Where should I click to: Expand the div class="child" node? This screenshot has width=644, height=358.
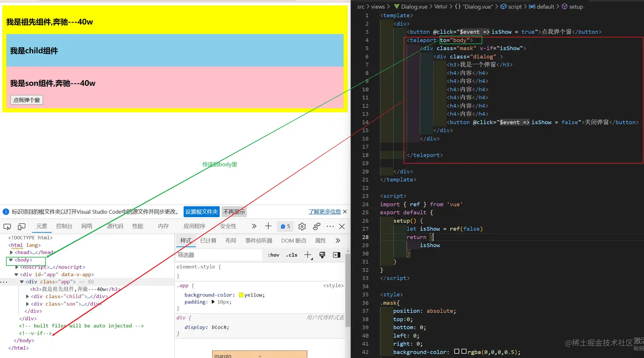tap(27, 297)
